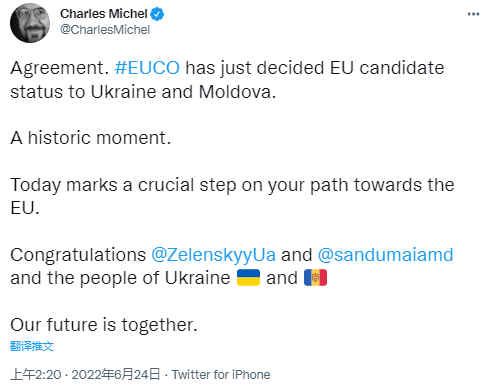Open the #EUCO hashtag
The width and height of the screenshot is (495, 390).
(147, 68)
